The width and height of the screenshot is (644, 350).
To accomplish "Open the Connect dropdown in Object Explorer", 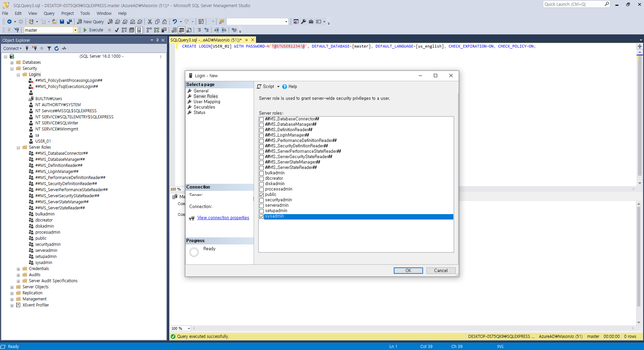I will (x=12, y=49).
